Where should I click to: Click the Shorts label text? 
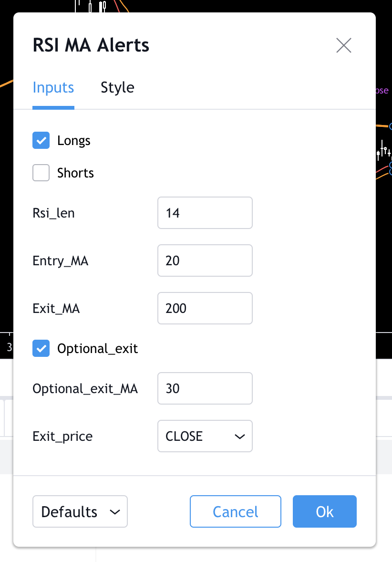pyautogui.click(x=75, y=173)
